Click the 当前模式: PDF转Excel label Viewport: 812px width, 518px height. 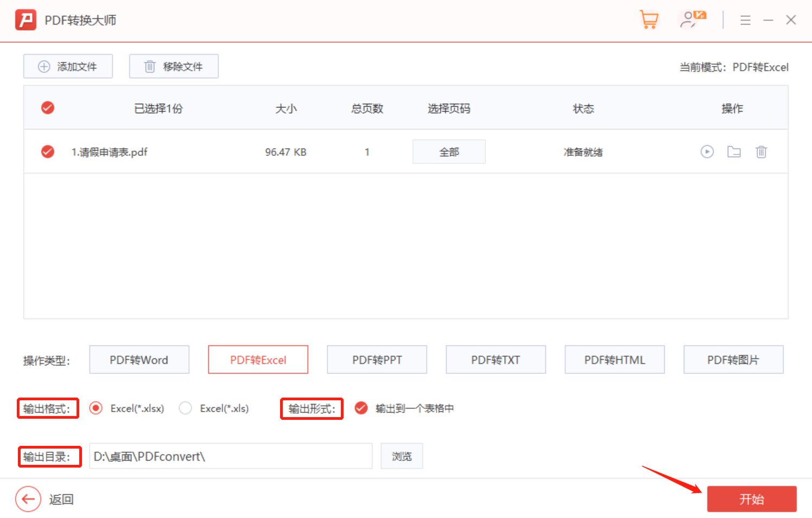[734, 67]
